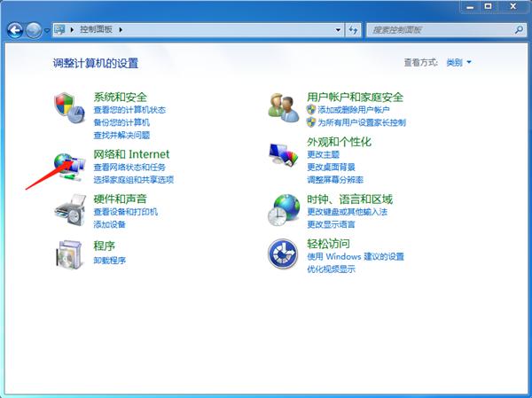Open 用户帐户和家庭安全 category heading
532x398 pixels.
point(355,97)
